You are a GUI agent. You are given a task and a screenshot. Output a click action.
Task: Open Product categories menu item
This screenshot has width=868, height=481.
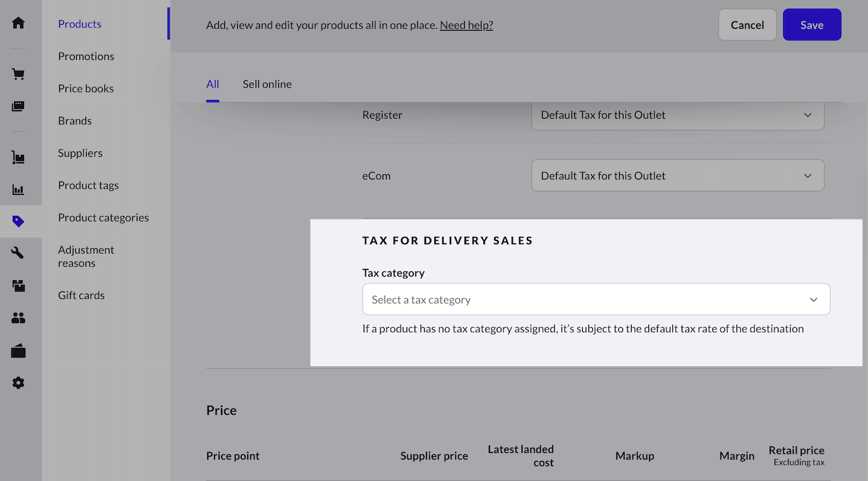[103, 217]
